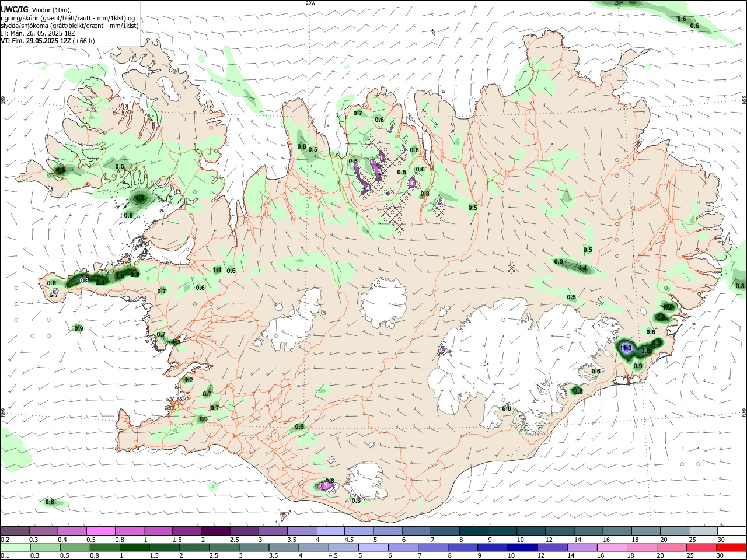Click the '0.4' label in the top legend row
The image size is (747, 560).
(62, 540)
